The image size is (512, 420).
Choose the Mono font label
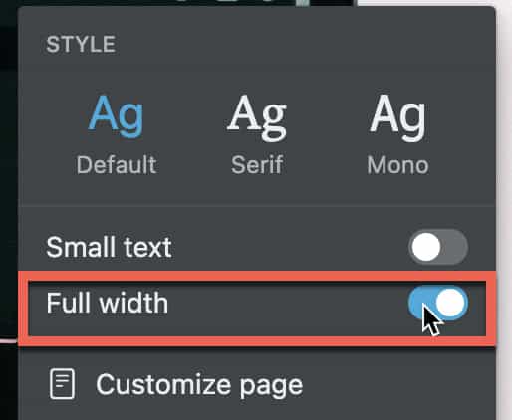[x=397, y=165]
